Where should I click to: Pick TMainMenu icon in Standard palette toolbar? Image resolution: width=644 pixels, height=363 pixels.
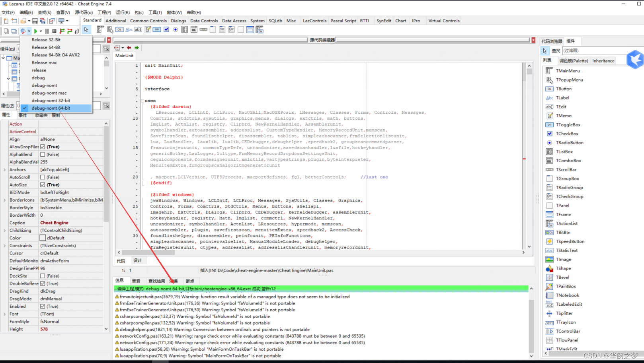point(100,29)
